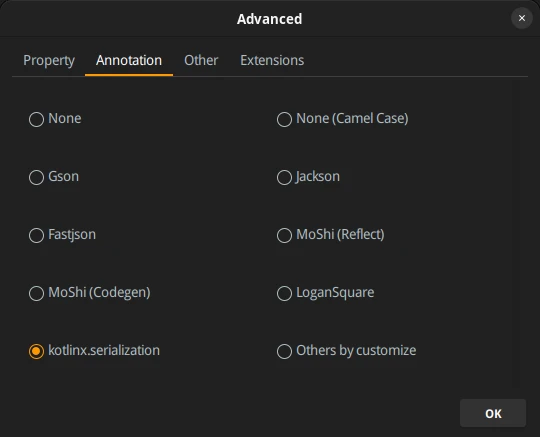Confirm settings with the OK button

pos(493,413)
